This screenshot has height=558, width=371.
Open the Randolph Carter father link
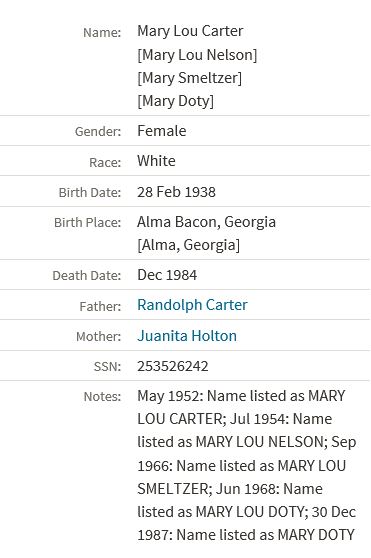click(192, 305)
